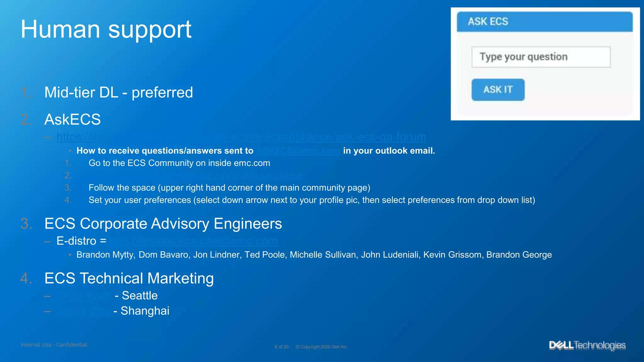Select the ECS Technical Marketing heading
This screenshot has height=362, width=644.
coord(129,278)
